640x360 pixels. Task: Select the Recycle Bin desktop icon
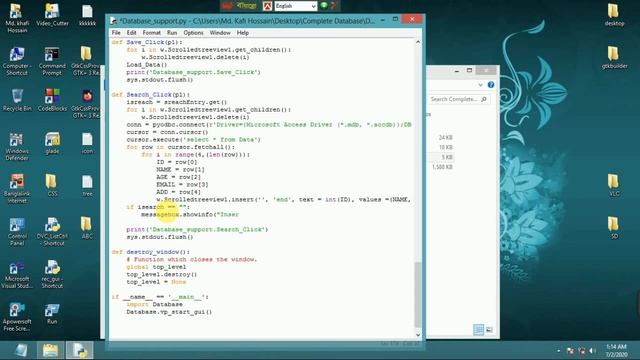tap(17, 100)
